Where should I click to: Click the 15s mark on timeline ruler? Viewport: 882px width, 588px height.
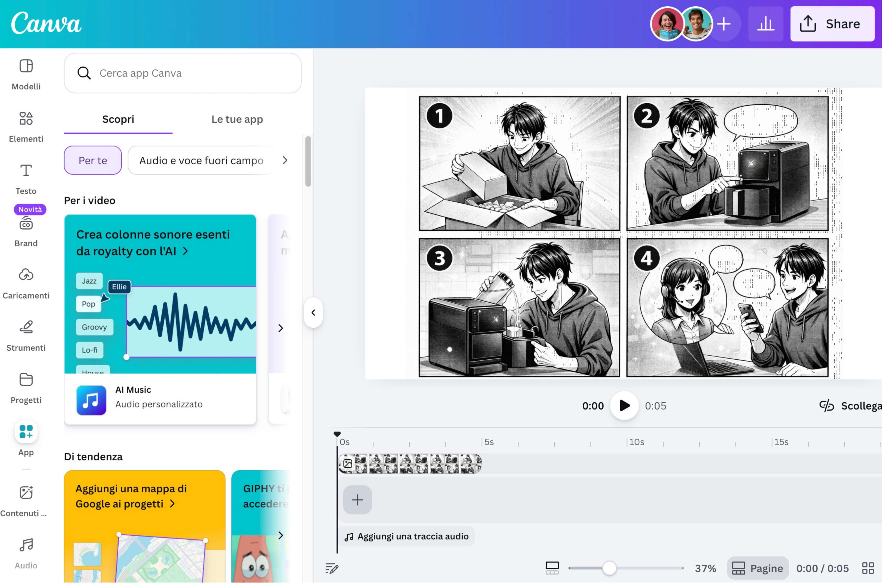tap(781, 442)
